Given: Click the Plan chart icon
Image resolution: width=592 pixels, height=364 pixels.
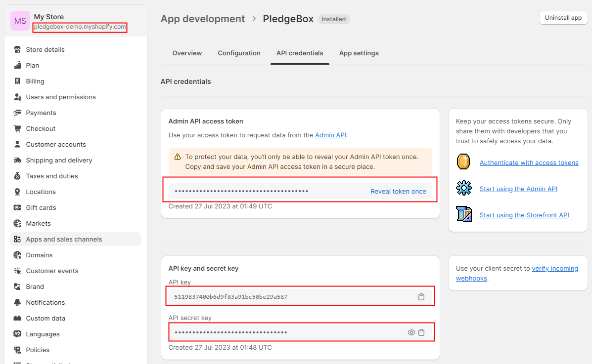Looking at the screenshot, I should pos(17,65).
